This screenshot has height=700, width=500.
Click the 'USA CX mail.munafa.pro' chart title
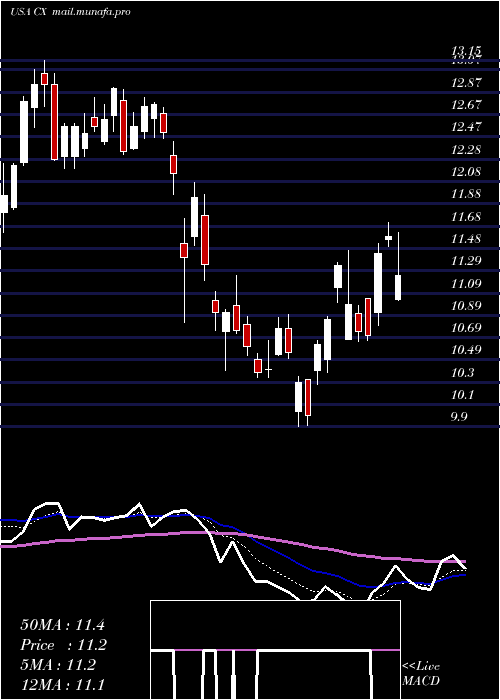pyautogui.click(x=71, y=12)
